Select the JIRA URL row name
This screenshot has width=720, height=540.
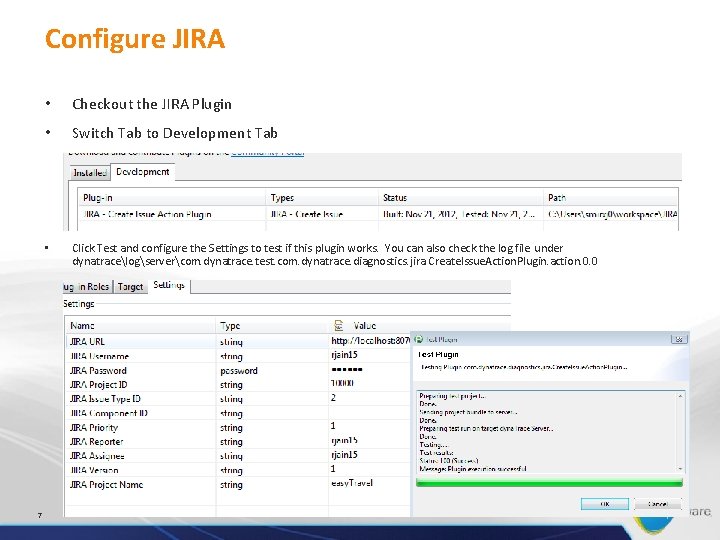coord(87,342)
